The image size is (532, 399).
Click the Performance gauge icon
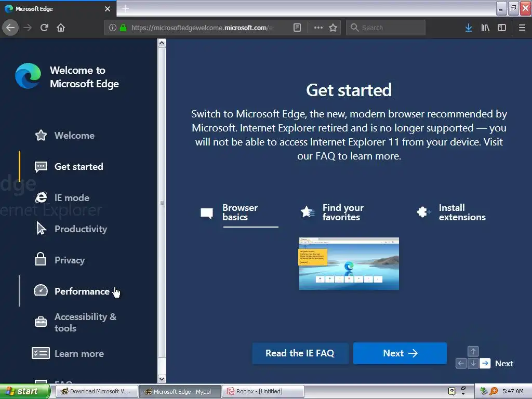(41, 290)
